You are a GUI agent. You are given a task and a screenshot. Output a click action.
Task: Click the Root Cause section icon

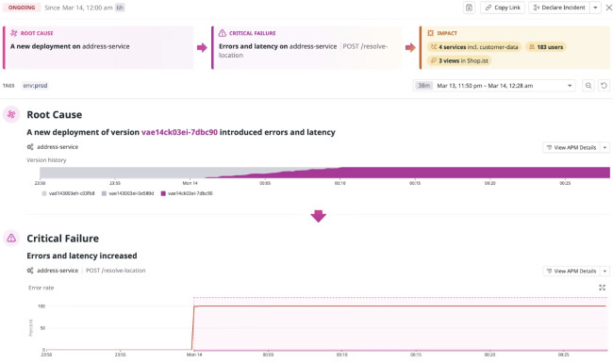pyautogui.click(x=11, y=114)
